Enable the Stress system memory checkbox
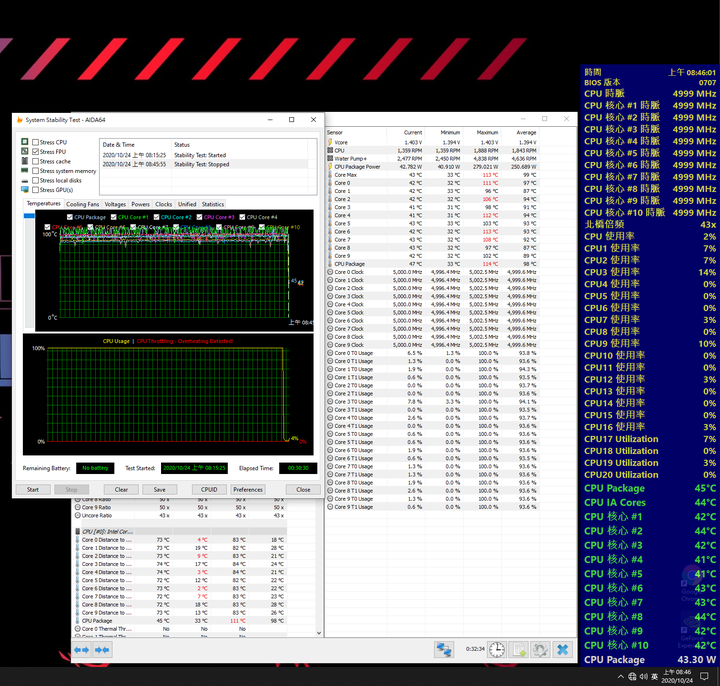This screenshot has width=720, height=686. click(35, 171)
